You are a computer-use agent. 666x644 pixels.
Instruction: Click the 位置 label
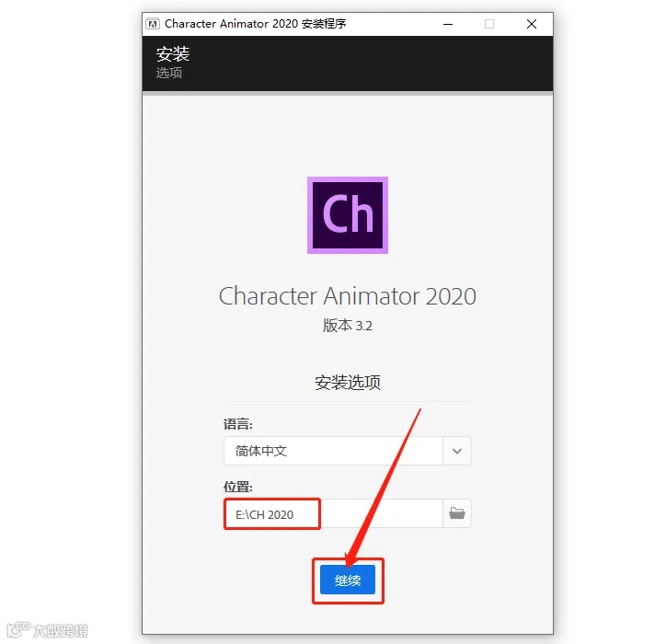coord(238,487)
